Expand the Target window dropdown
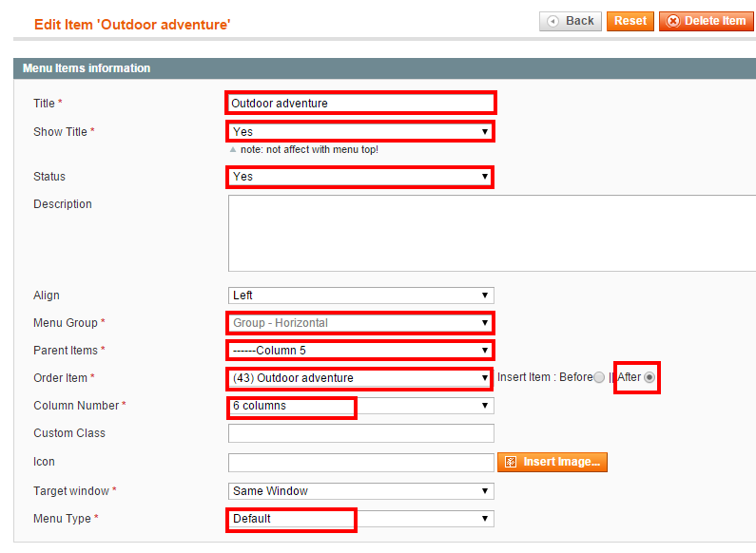 pyautogui.click(x=361, y=491)
